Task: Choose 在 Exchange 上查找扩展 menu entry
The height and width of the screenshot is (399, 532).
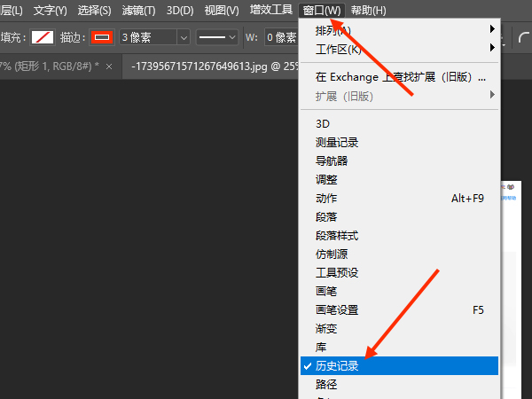Action: (x=399, y=76)
